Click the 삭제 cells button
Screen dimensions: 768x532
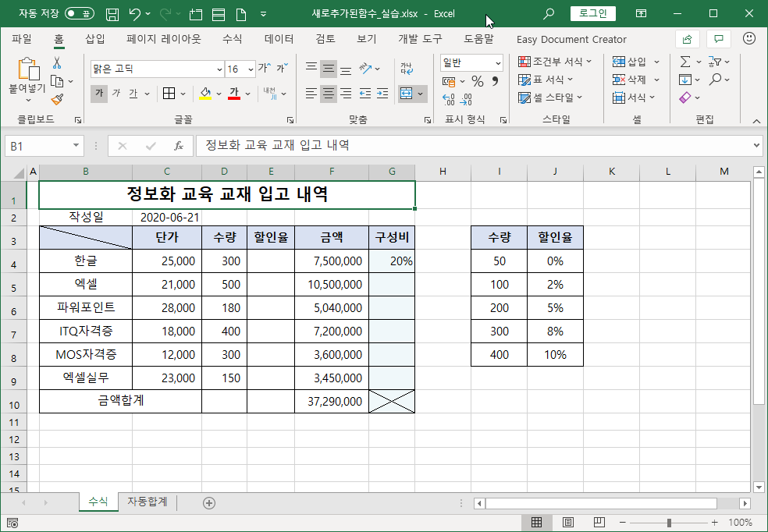click(629, 80)
